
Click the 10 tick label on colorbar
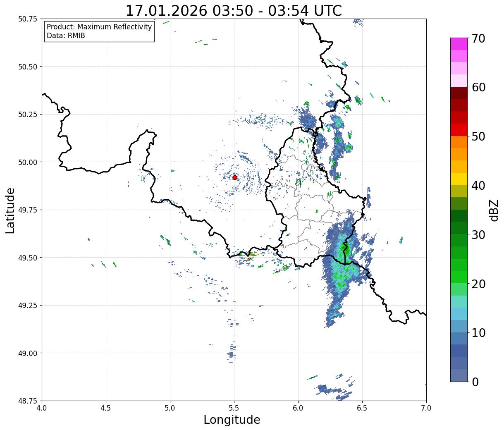click(479, 332)
